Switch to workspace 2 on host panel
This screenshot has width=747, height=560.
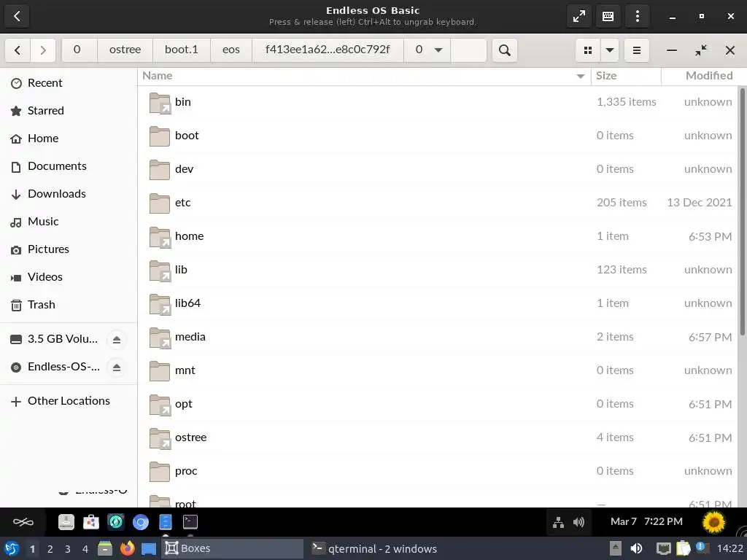coord(50,549)
